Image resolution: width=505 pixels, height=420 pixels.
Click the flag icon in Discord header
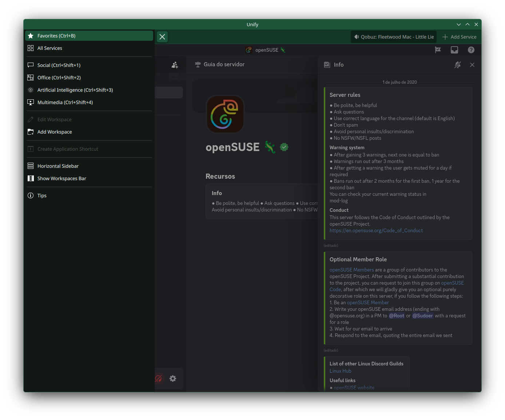coord(438,50)
